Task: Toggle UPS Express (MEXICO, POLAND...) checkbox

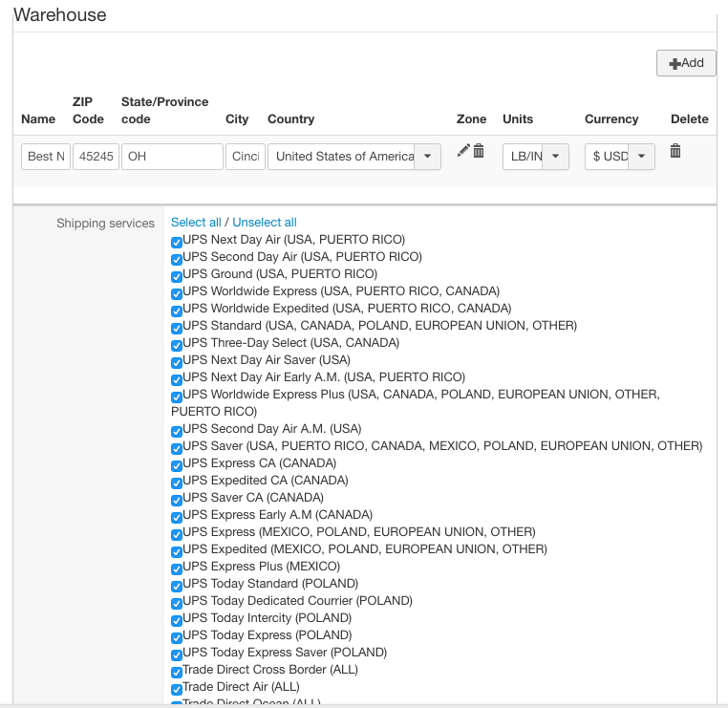Action: pyautogui.click(x=177, y=534)
